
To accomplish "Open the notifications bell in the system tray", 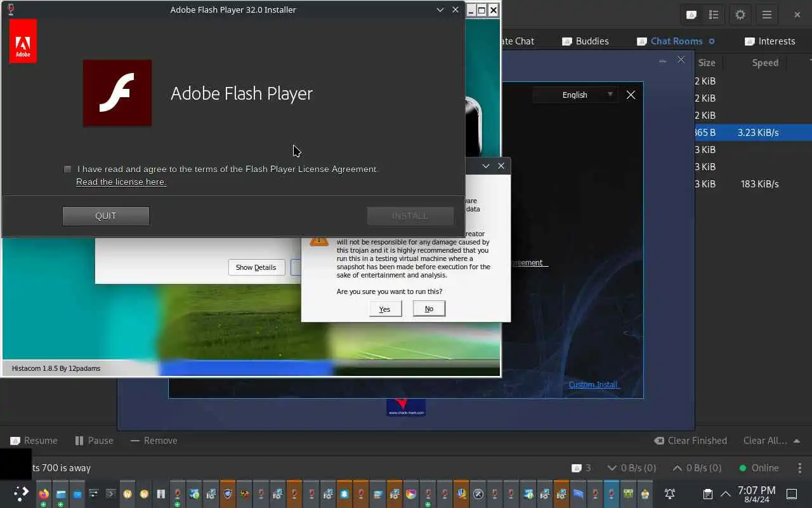I will coord(670,493).
